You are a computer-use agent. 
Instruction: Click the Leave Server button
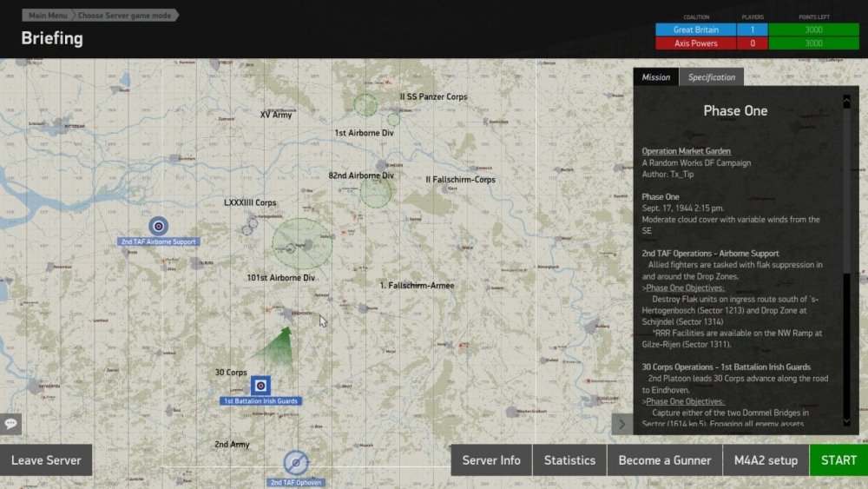pyautogui.click(x=45, y=460)
